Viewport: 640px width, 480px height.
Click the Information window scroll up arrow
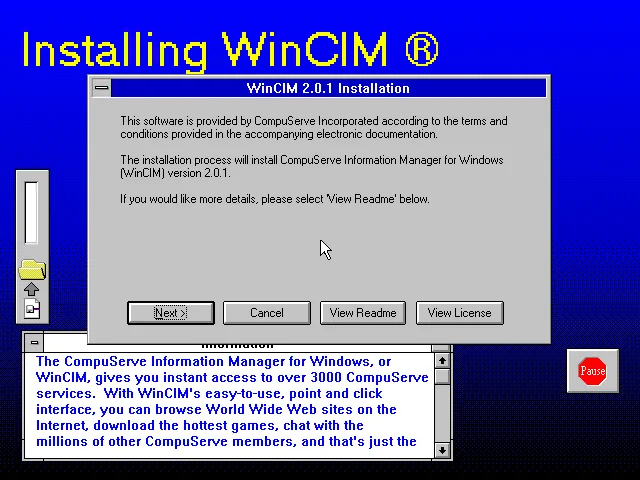442,360
